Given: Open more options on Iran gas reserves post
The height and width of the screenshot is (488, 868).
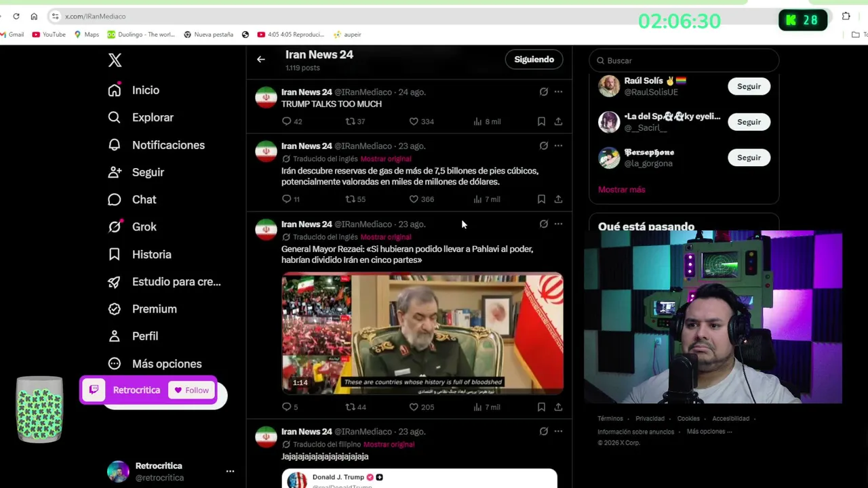Looking at the screenshot, I should [558, 146].
